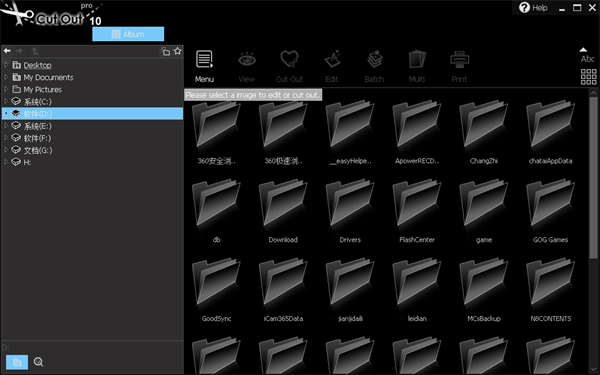Select the folder browse mode button

pyautogui.click(x=17, y=362)
